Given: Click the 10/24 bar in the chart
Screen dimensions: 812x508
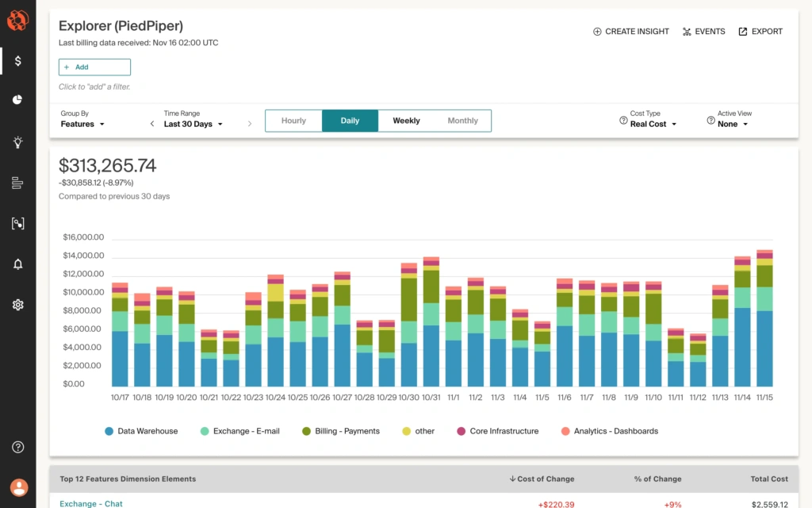Looking at the screenshot, I should pos(275,330).
